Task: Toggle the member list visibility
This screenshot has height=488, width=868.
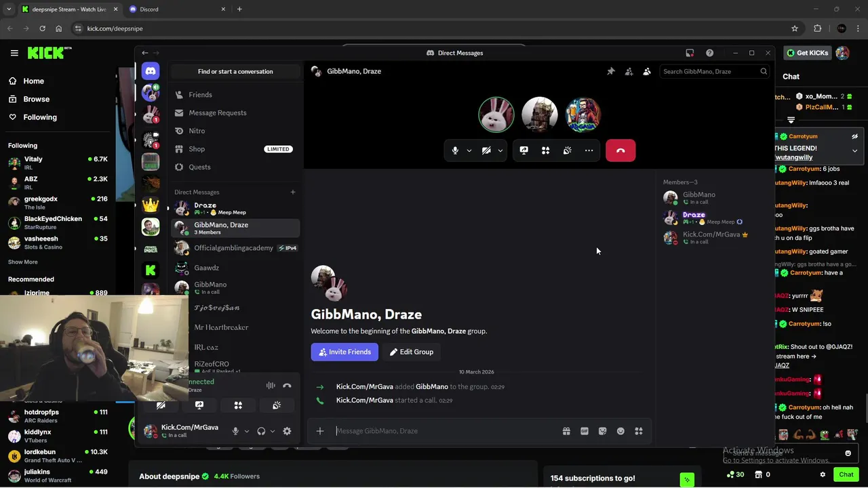Action: 647,71
